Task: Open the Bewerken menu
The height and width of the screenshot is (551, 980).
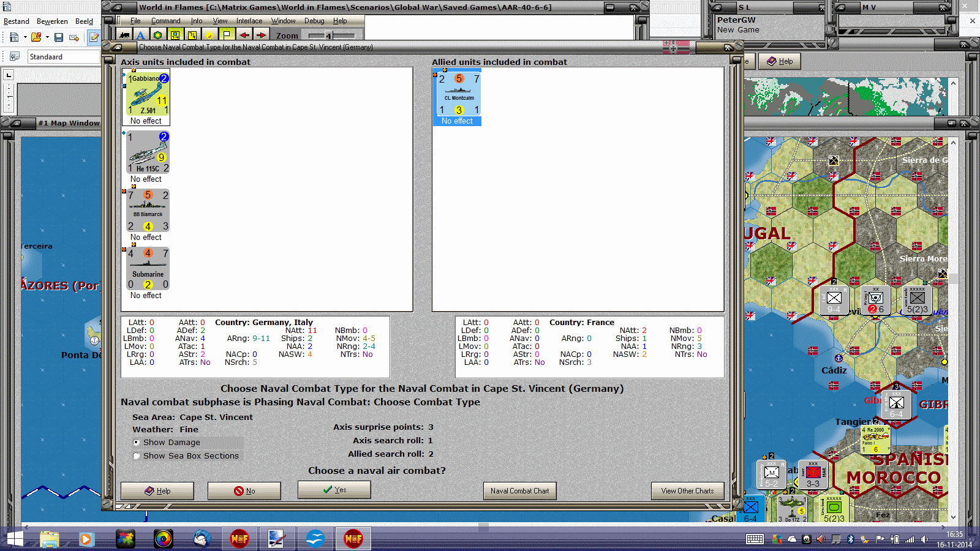Action: click(x=52, y=21)
